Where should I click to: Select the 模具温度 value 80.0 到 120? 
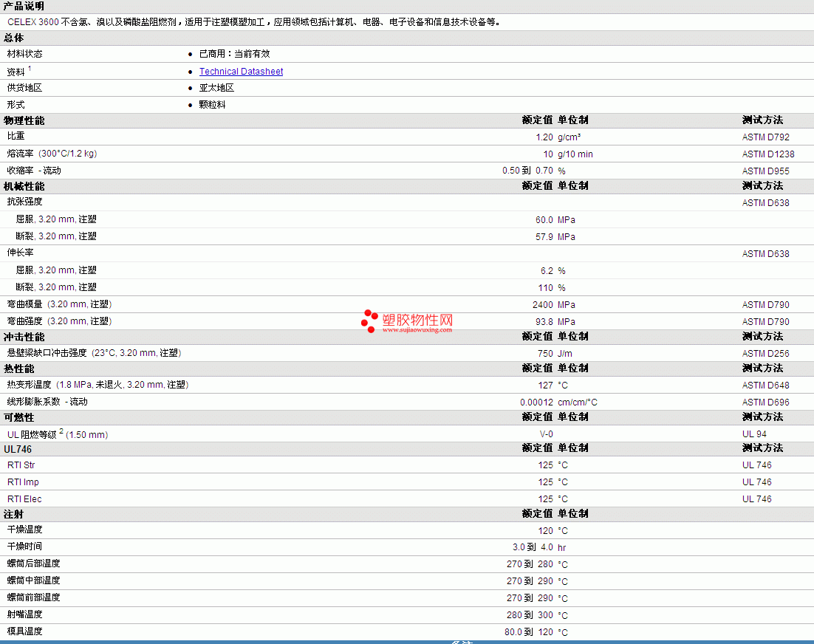(529, 633)
